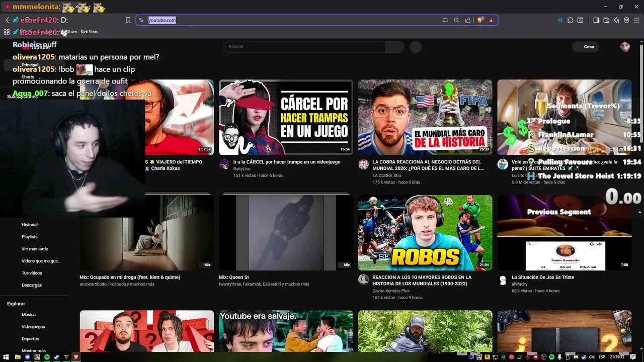This screenshot has height=362, width=644.
Task: Open Steam from the taskbar
Action: (56, 357)
